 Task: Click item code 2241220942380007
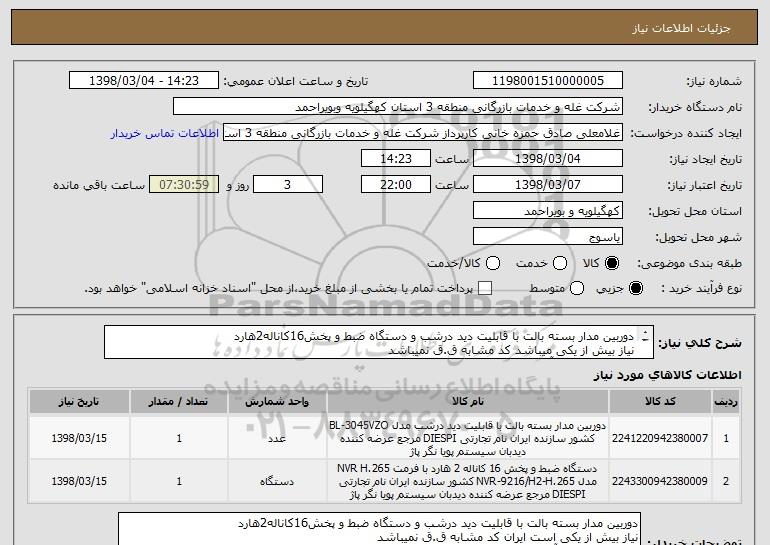pos(660,438)
